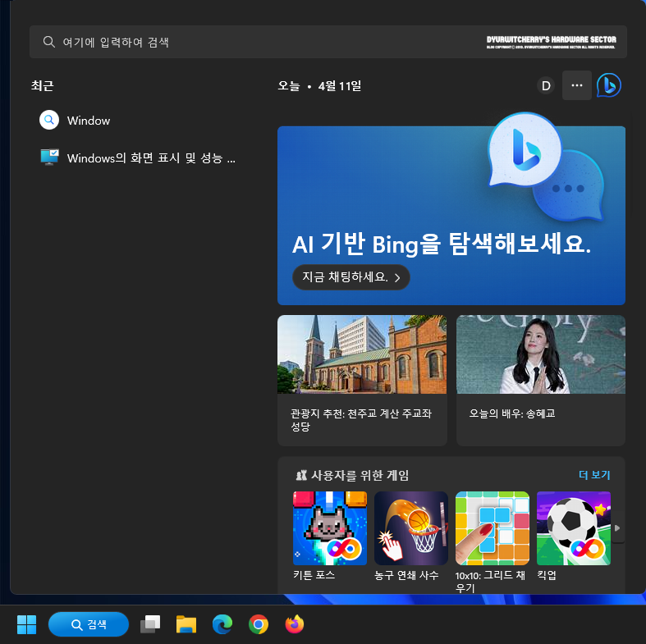
Task: Open the 'D' account avatar
Action: pyautogui.click(x=546, y=85)
